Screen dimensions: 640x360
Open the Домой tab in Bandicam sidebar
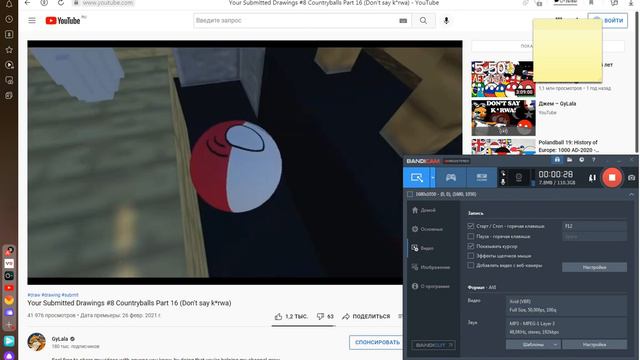[424, 210]
